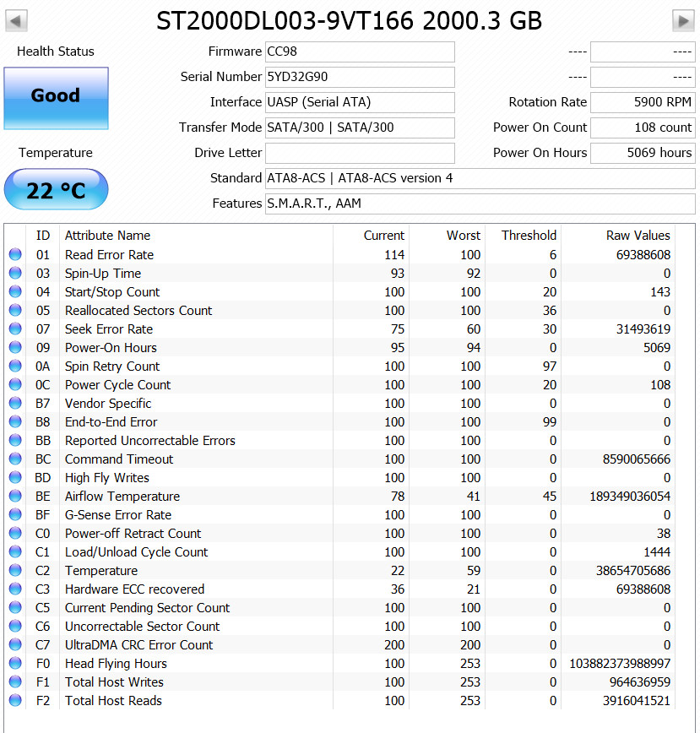Click threshold value 99 for End-to-End Error
This screenshot has height=733, width=700.
coord(550,422)
